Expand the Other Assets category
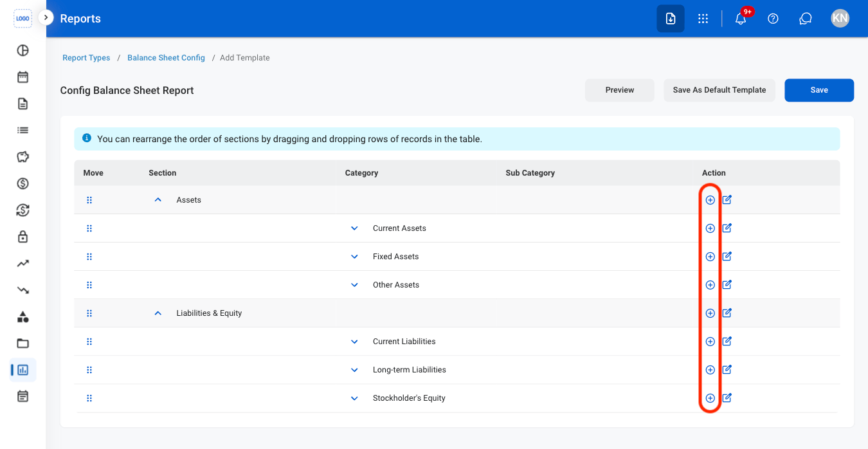 click(354, 285)
